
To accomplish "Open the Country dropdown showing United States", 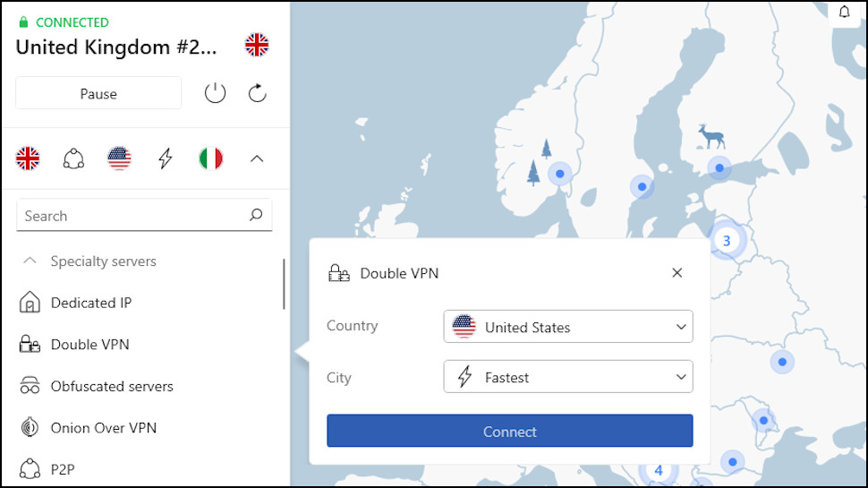I will pos(568,327).
